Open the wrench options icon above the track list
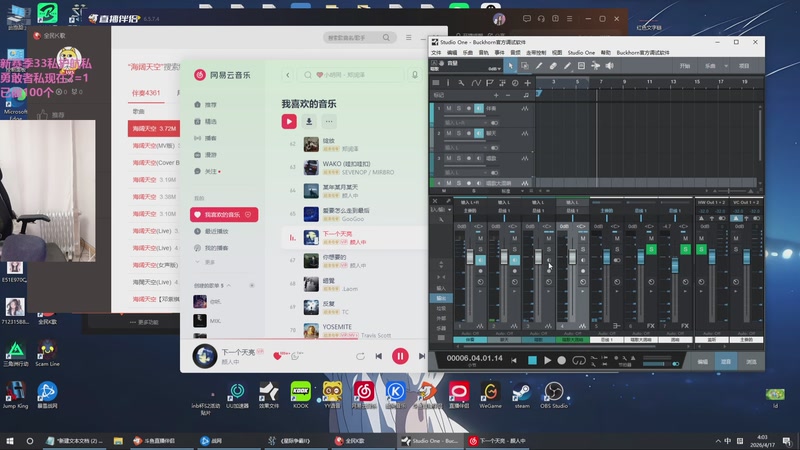Image resolution: width=800 pixels, height=450 pixels. [461, 83]
